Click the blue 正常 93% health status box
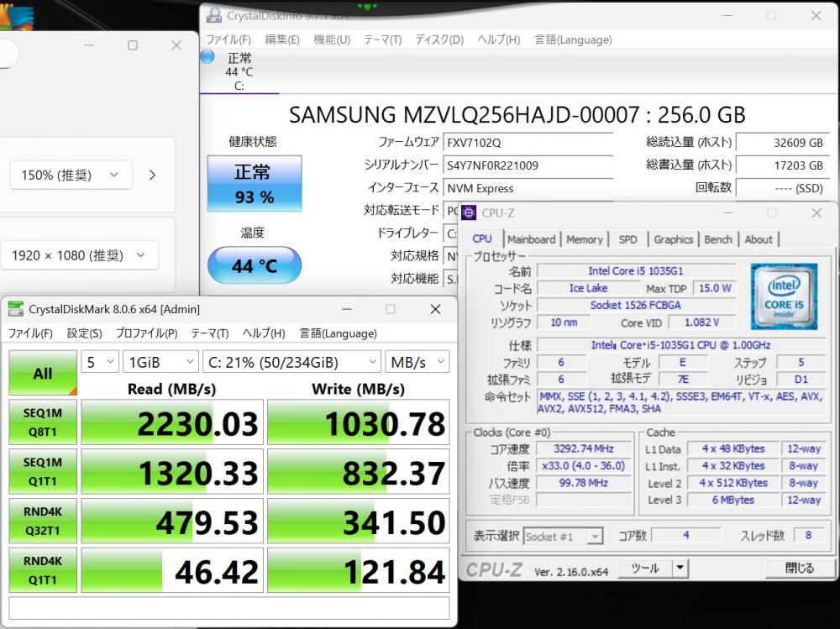 coord(254,184)
